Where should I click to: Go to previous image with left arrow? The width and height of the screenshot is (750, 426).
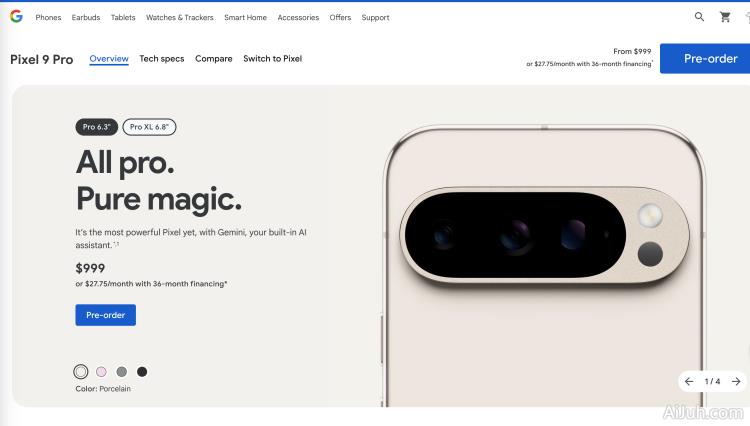point(689,382)
